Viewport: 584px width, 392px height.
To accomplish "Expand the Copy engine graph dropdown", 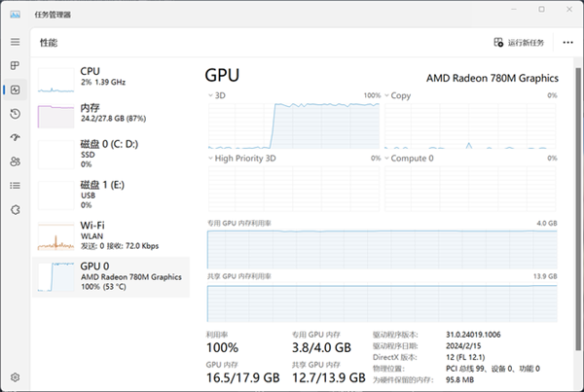I will coord(386,95).
